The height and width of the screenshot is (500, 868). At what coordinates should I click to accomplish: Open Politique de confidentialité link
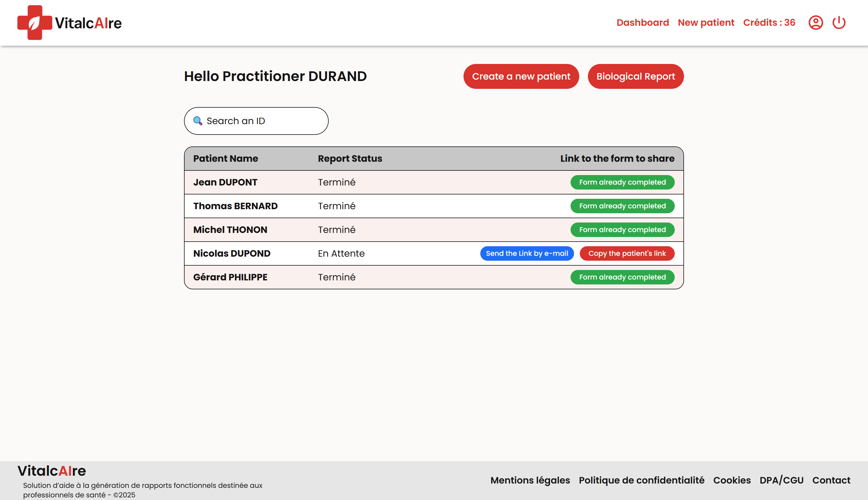[x=641, y=480]
